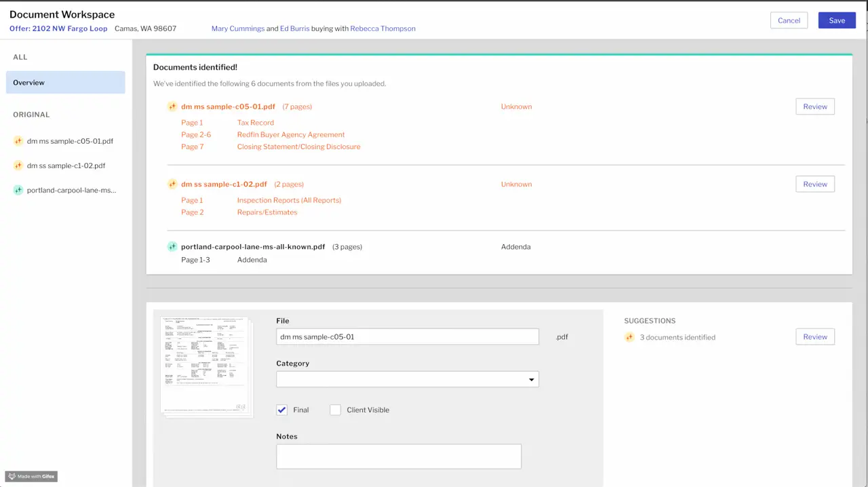This screenshot has height=487, width=868.
Task: Click the document page thumbnail preview
Action: pyautogui.click(x=206, y=366)
